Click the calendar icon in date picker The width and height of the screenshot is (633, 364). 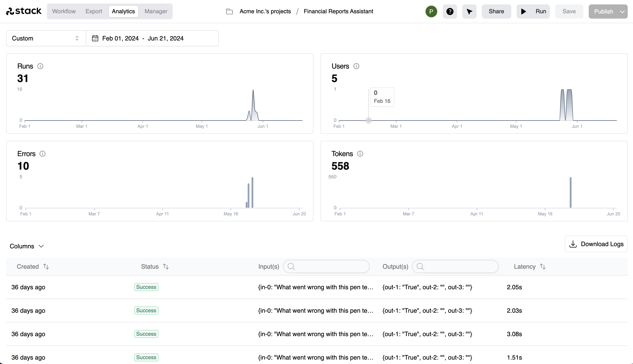(x=95, y=38)
